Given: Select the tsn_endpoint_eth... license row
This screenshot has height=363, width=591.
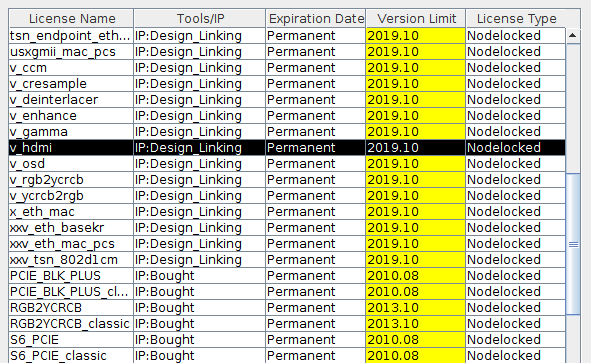Looking at the screenshot, I should [x=287, y=36].
